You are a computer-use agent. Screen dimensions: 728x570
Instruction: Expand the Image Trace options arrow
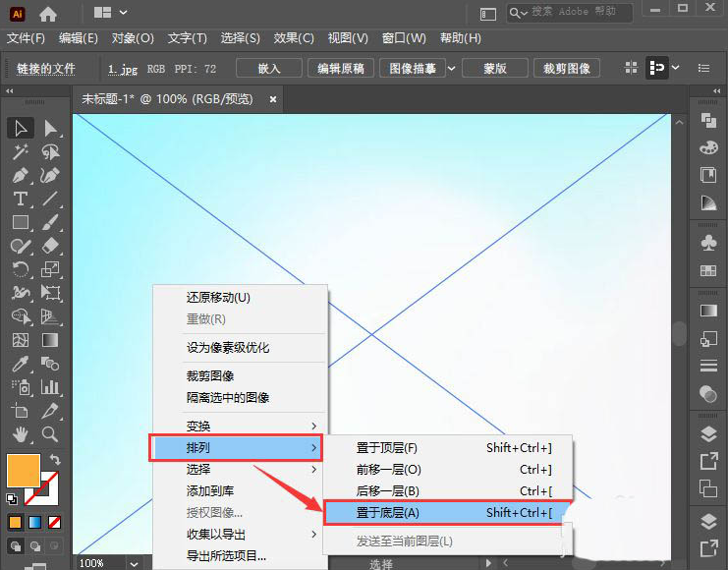tap(451, 69)
